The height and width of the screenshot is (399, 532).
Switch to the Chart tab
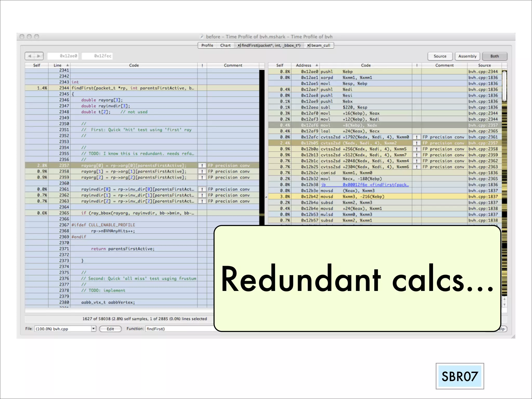coord(225,45)
